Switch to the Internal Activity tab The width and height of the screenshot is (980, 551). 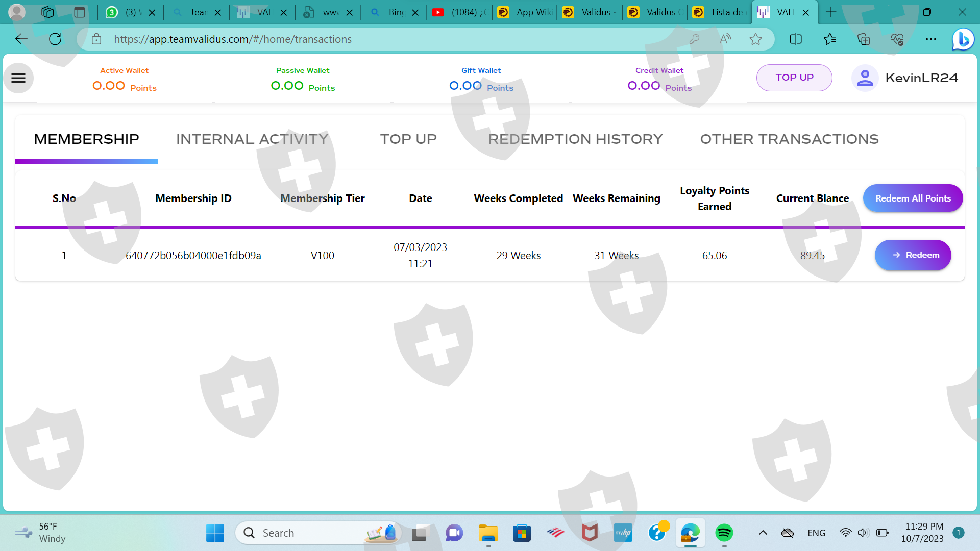252,139
